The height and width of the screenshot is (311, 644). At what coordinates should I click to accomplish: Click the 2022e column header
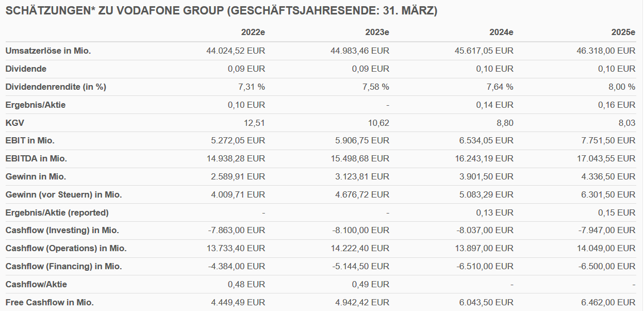tap(253, 32)
